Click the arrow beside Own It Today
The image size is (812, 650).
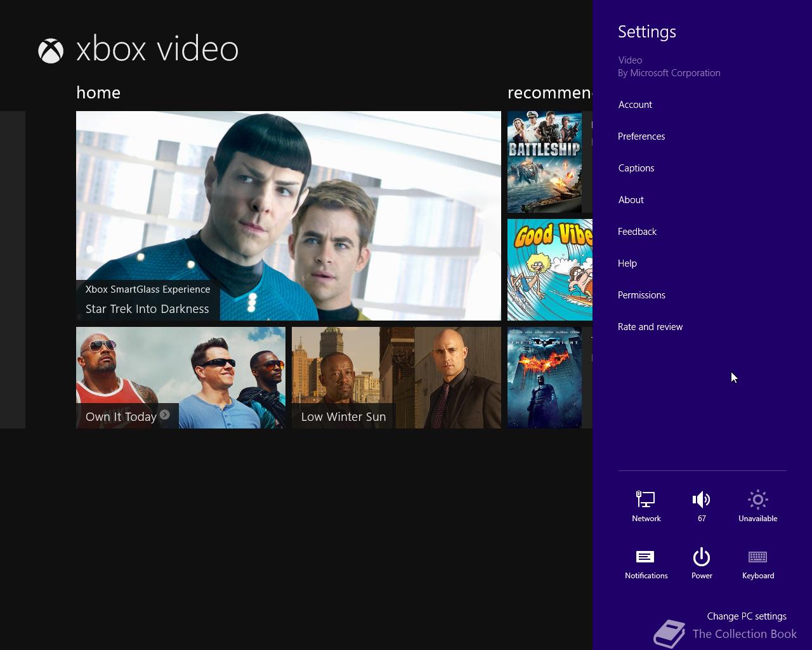165,415
